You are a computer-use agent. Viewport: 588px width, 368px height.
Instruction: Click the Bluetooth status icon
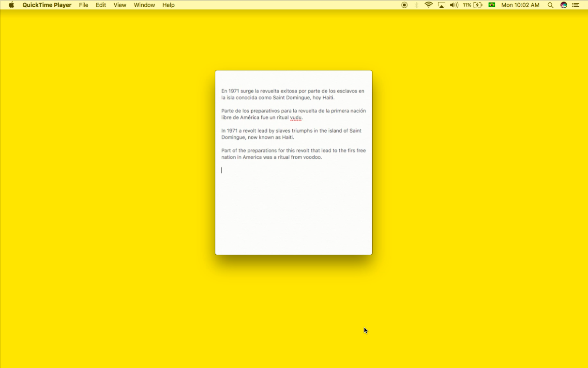tap(416, 5)
